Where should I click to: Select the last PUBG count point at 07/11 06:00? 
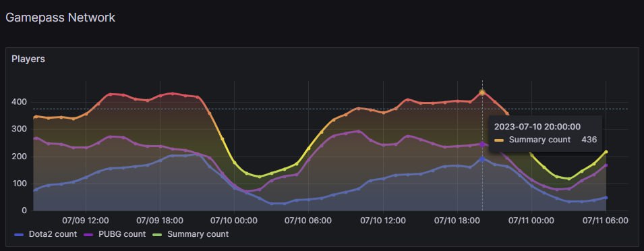(x=606, y=165)
